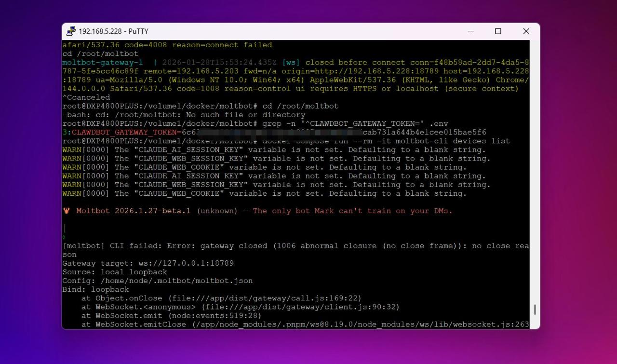Click '[moltbot] CLI failed: Error' text

[x=129, y=245]
